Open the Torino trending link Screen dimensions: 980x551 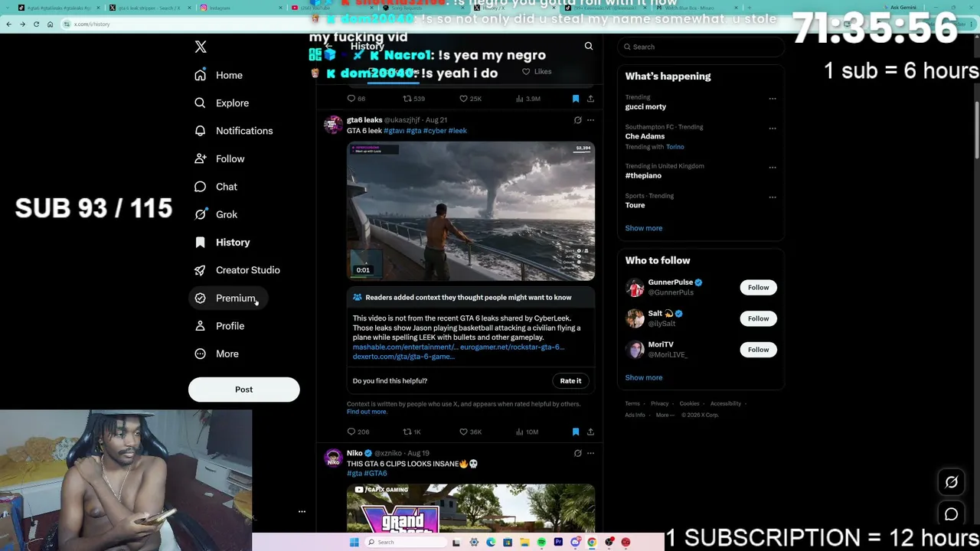click(x=675, y=147)
